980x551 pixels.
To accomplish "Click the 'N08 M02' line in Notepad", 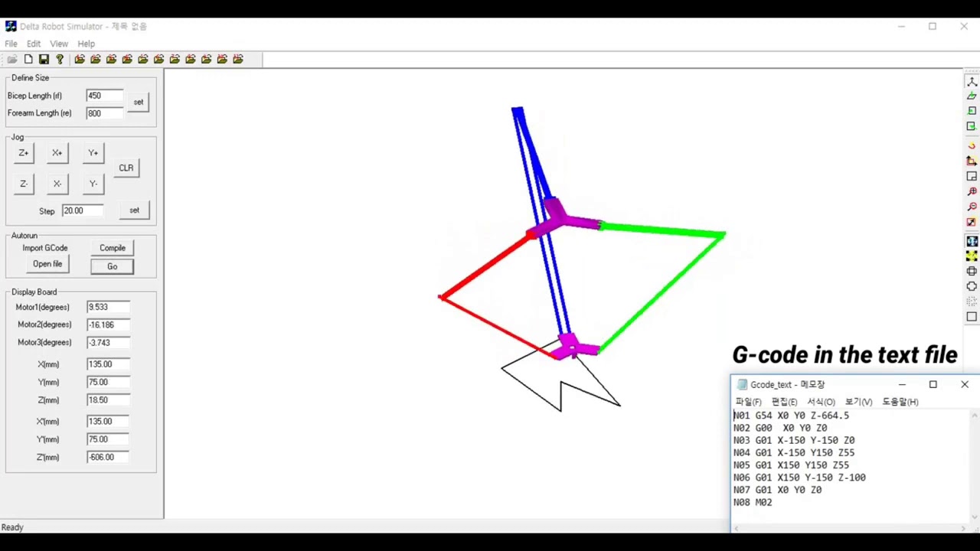I will (753, 502).
